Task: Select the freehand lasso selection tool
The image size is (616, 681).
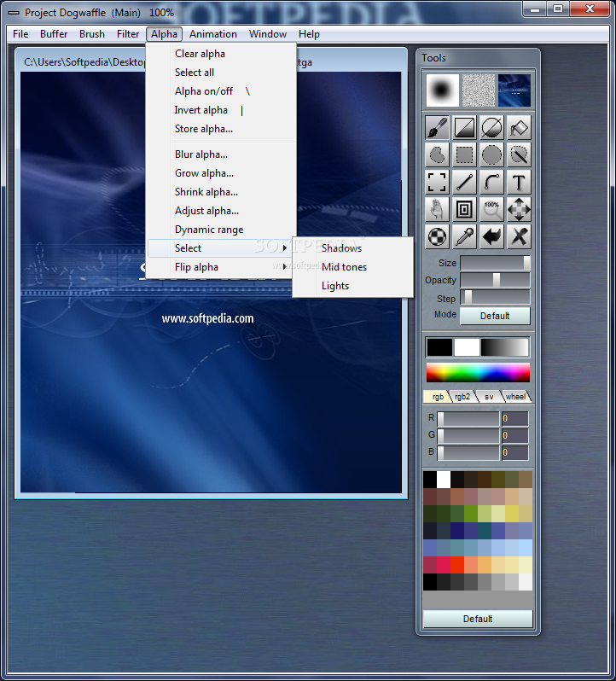Action: point(437,154)
